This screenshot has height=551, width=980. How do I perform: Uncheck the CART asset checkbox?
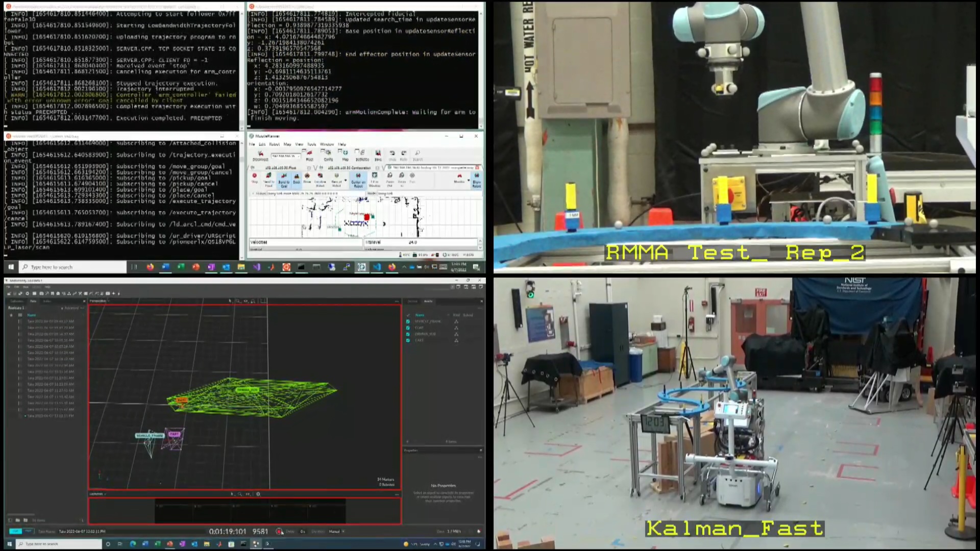coord(408,340)
